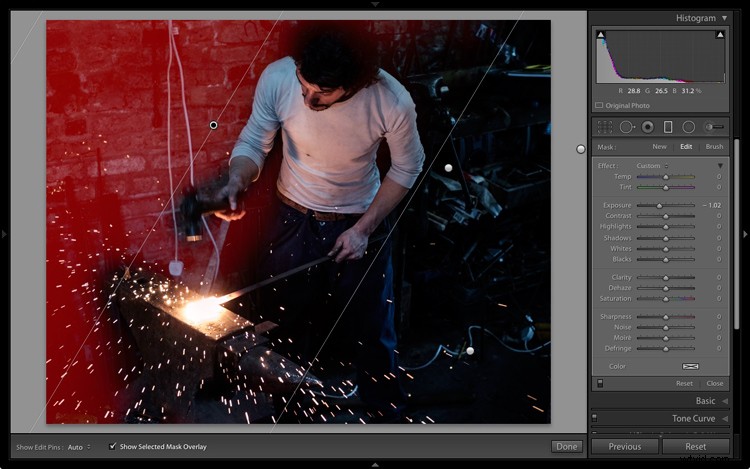Viewport: 750px width, 469px height.
Task: Adjust the Contrast slider
Action: (x=665, y=216)
